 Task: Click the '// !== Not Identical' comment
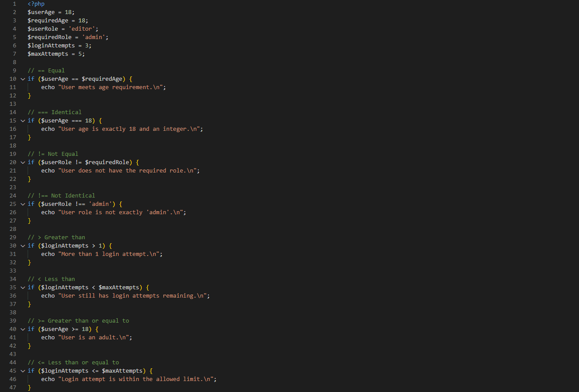(61, 196)
